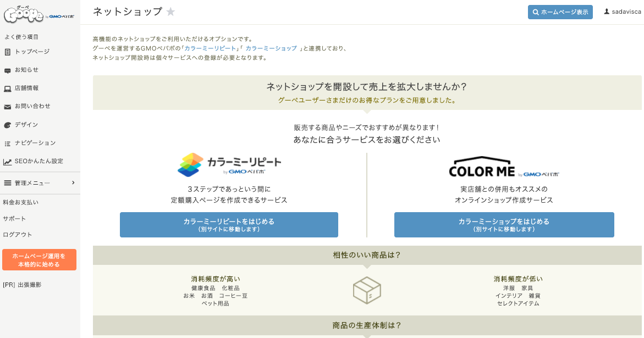Open the sadavisca account menu
Screen dimensions: 644x338
pos(622,12)
